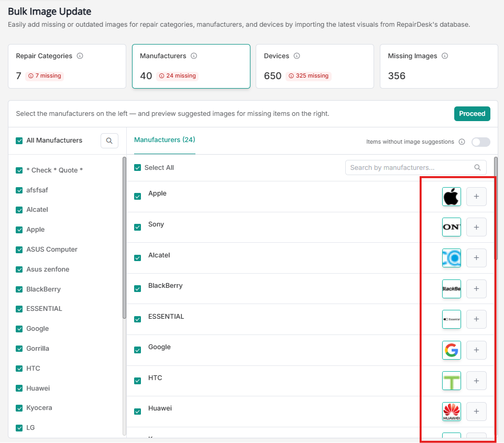The width and height of the screenshot is (504, 443).
Task: Uncheck the All Manufacturers checkbox
Action: (19, 141)
